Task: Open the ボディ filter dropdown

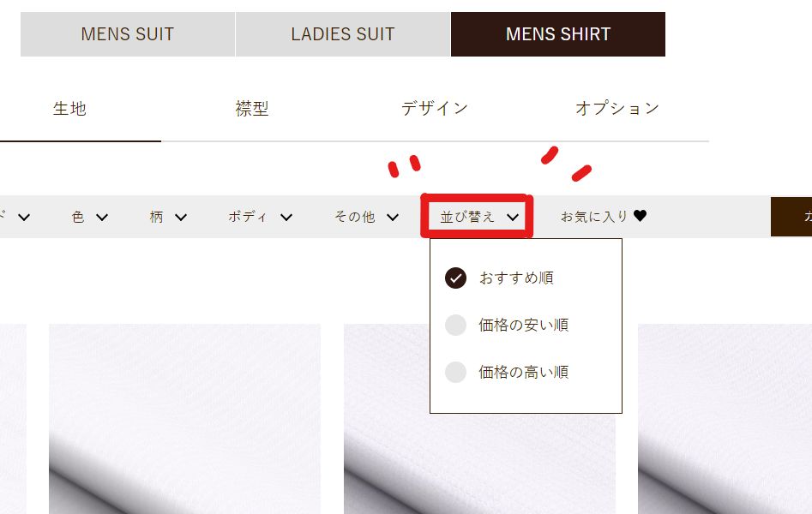Action: (x=260, y=218)
